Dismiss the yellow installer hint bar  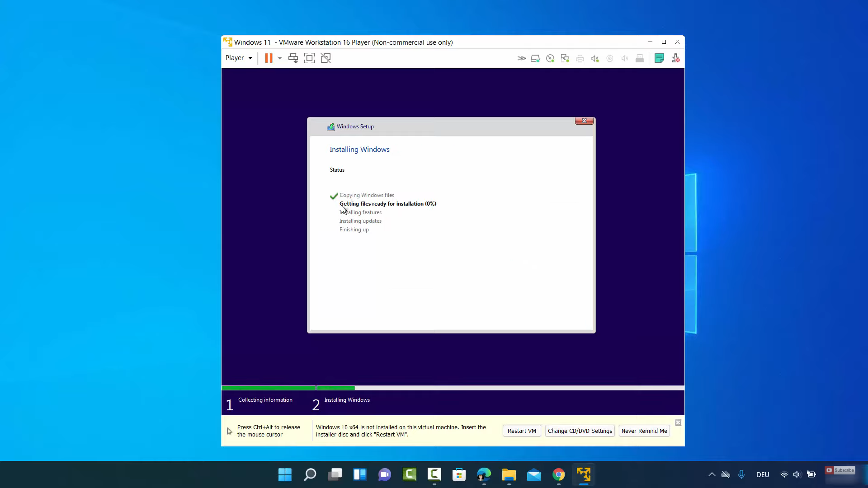tap(678, 422)
